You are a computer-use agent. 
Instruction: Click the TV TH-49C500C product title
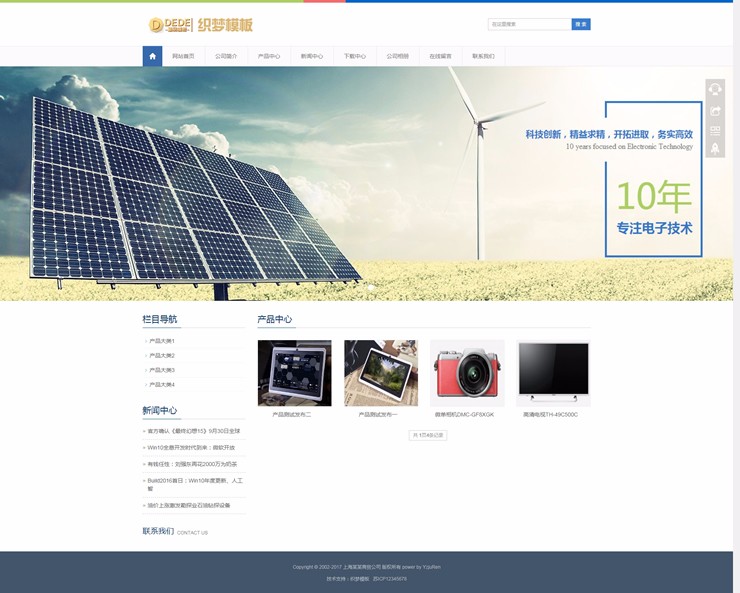tap(550, 415)
